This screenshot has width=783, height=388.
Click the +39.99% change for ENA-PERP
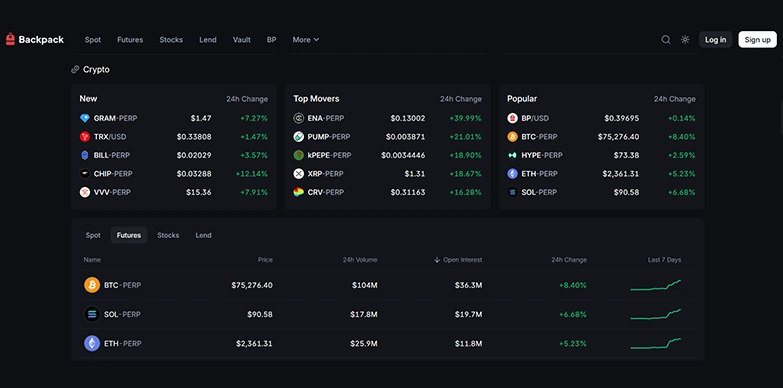pyautogui.click(x=465, y=118)
